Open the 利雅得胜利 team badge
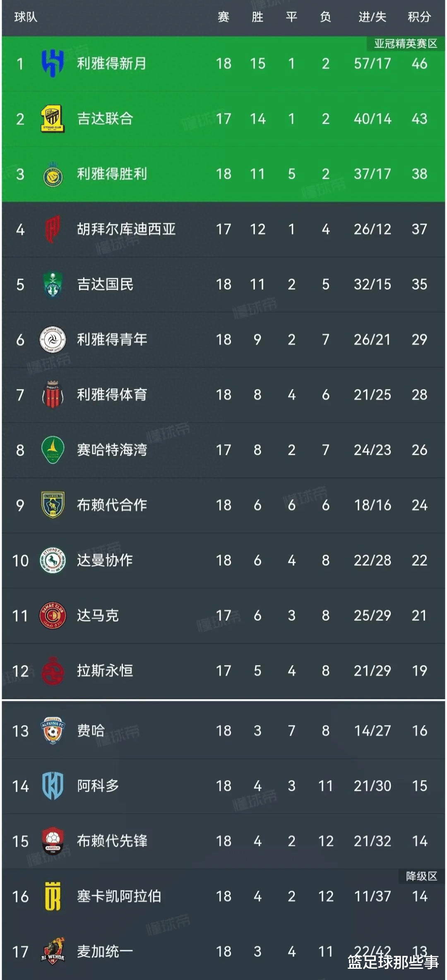 53,175
